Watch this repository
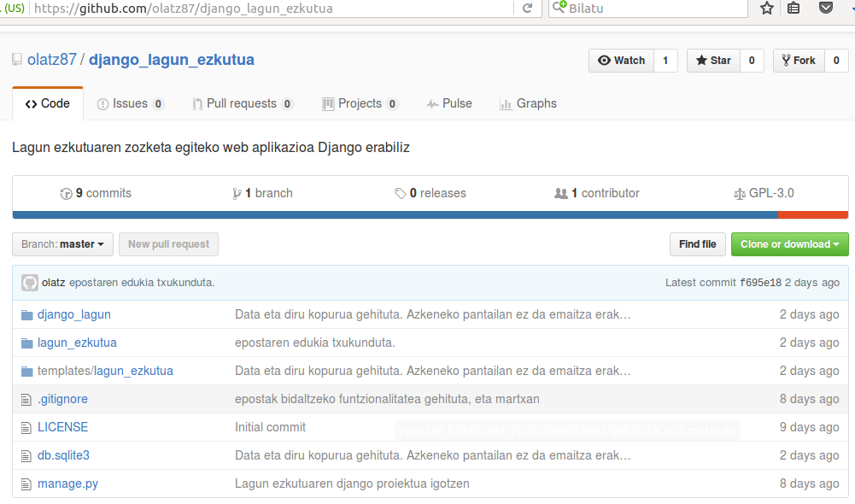The width and height of the screenshot is (855, 504). pyautogui.click(x=621, y=61)
